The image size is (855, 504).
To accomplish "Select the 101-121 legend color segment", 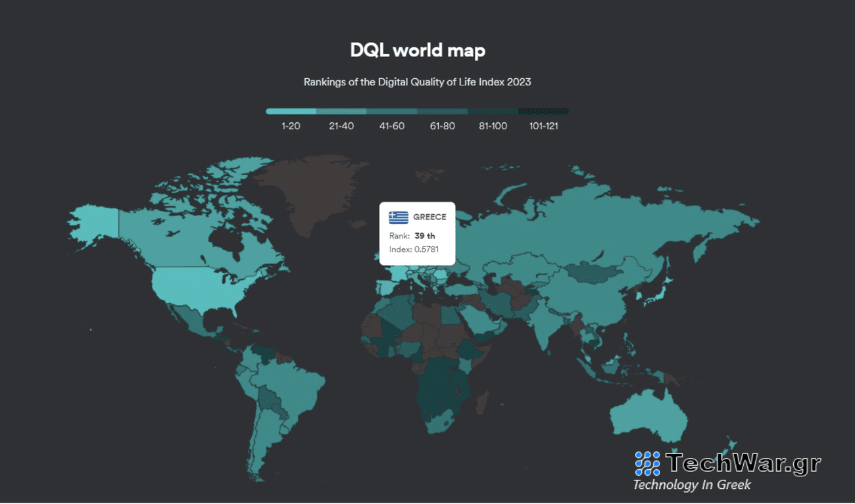I will 543,112.
